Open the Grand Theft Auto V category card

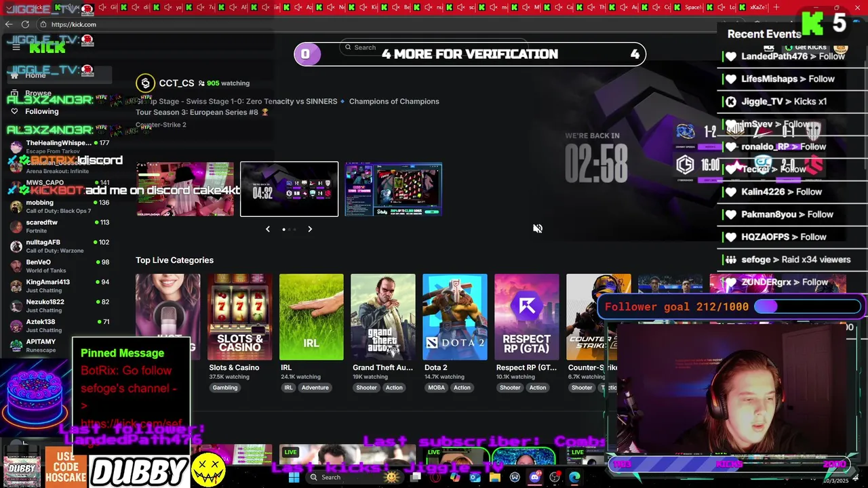(383, 317)
